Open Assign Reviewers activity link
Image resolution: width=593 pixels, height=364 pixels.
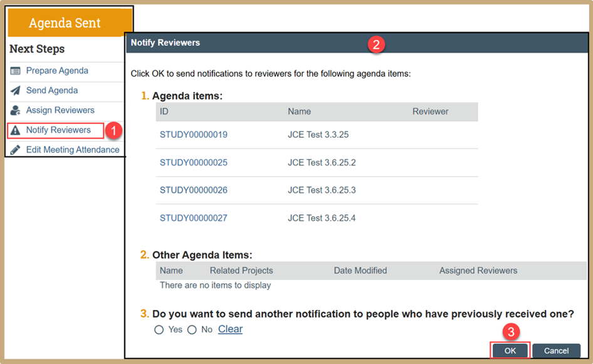60,110
